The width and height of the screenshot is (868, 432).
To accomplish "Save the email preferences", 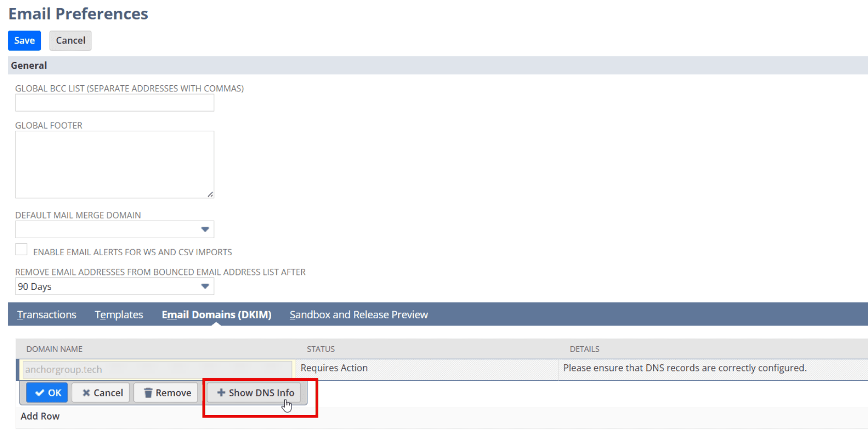I will [24, 41].
